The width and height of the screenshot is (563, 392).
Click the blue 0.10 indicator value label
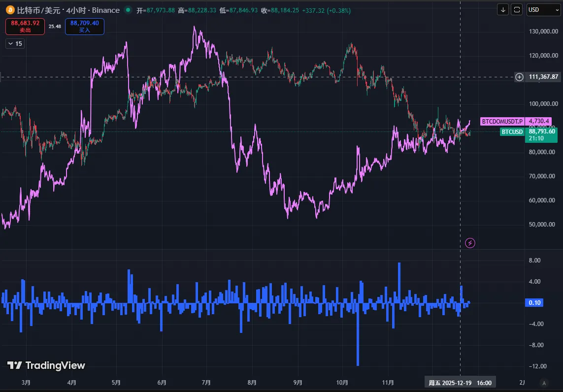pos(534,303)
